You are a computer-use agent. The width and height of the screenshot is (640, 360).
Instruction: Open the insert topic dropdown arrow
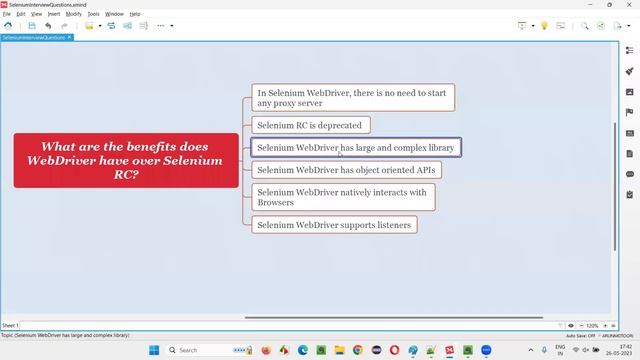click(100, 26)
